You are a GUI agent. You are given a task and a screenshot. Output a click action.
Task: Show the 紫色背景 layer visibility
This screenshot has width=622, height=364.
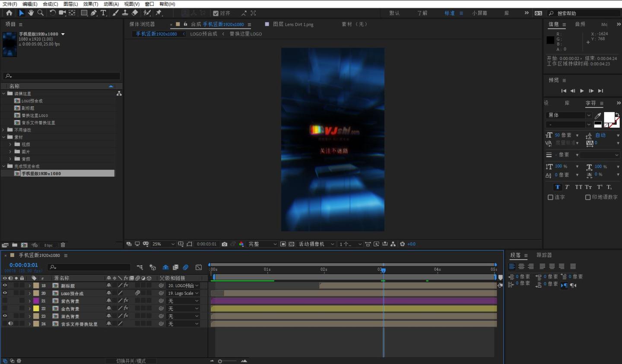pyautogui.click(x=5, y=301)
